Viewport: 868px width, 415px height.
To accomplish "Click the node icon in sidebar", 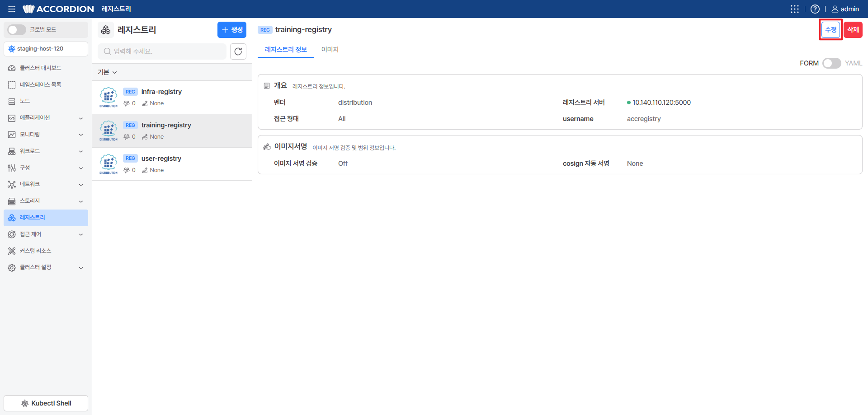I will (12, 101).
